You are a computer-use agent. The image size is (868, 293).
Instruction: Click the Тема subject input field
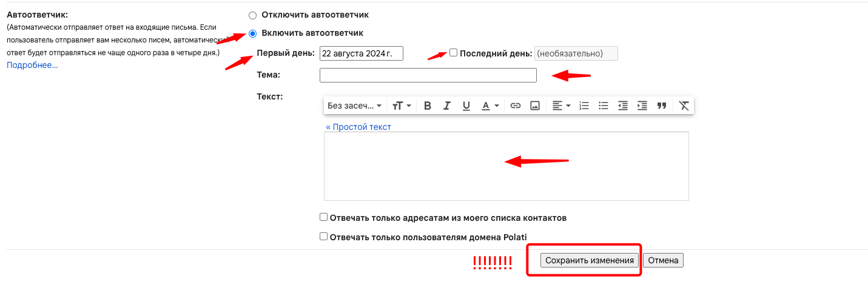428,75
